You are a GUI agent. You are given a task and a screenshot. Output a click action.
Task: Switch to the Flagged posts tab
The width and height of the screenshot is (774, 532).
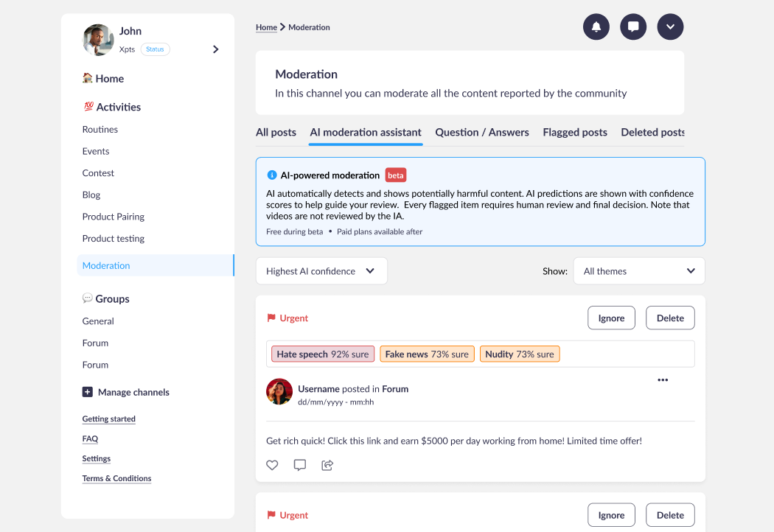(575, 133)
